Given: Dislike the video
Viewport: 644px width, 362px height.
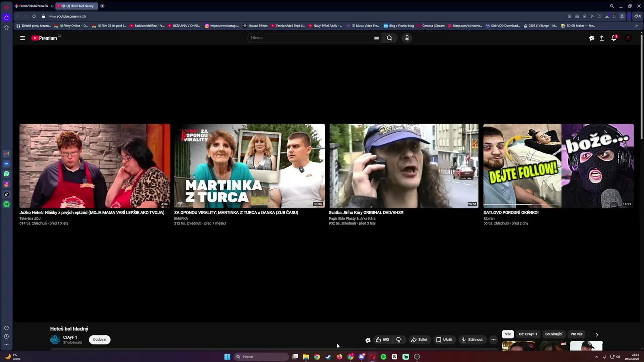Looking at the screenshot, I should 399,340.
